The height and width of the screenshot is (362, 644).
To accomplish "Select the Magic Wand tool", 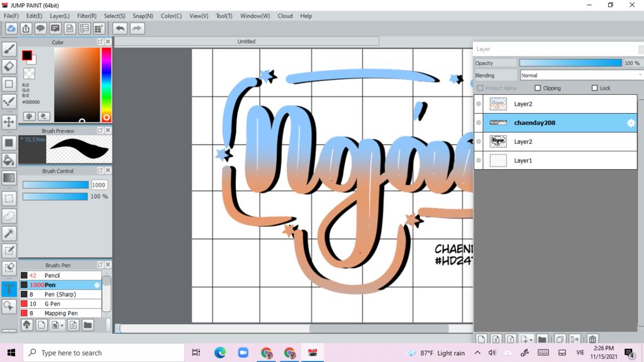I will pyautogui.click(x=9, y=233).
